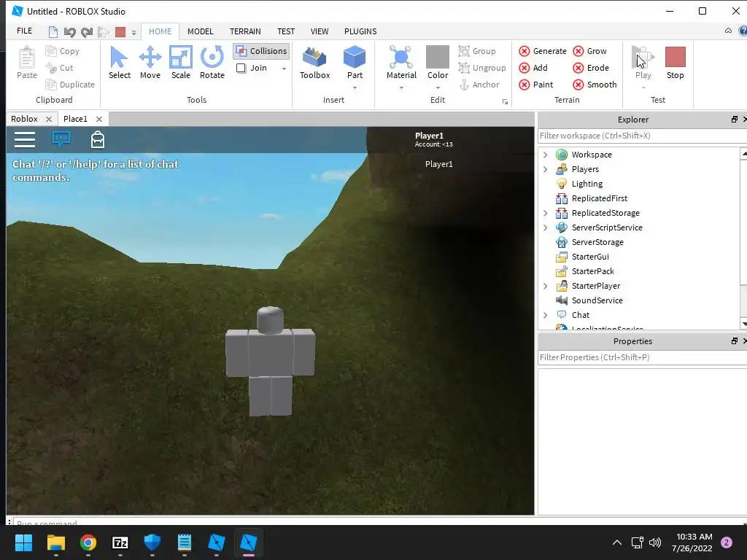
Task: Open the FILE menu
Action: [x=24, y=31]
